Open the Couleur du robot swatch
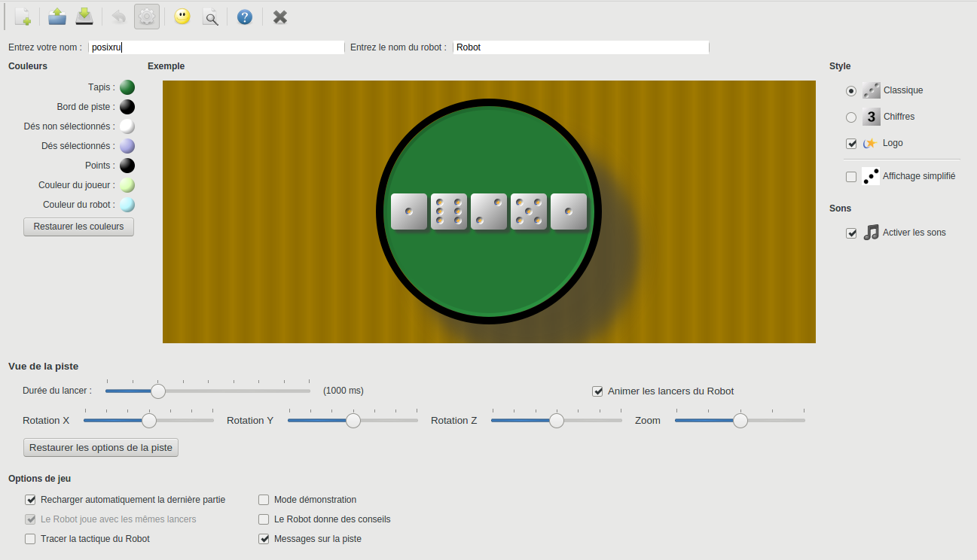977x560 pixels. pyautogui.click(x=127, y=205)
